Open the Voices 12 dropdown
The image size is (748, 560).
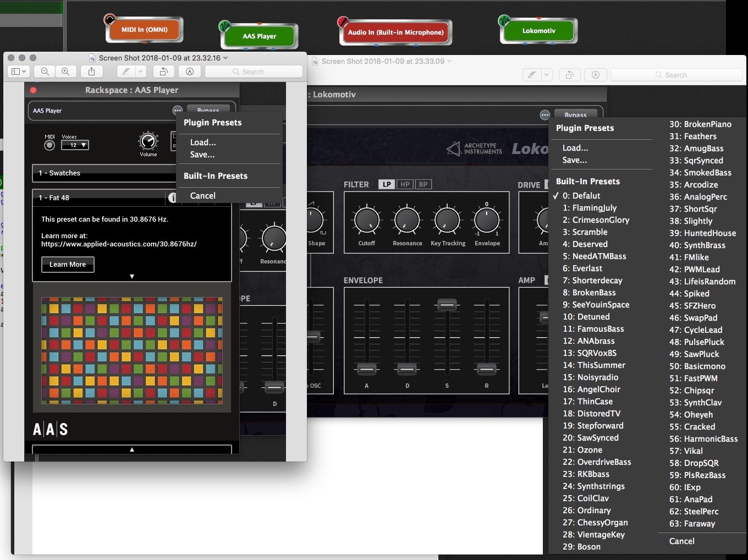coord(75,145)
